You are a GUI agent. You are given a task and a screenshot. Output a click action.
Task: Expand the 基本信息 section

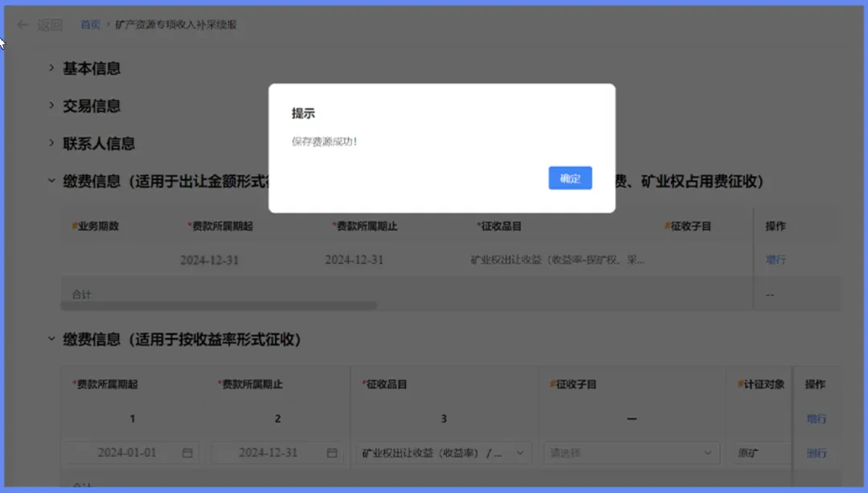point(52,68)
